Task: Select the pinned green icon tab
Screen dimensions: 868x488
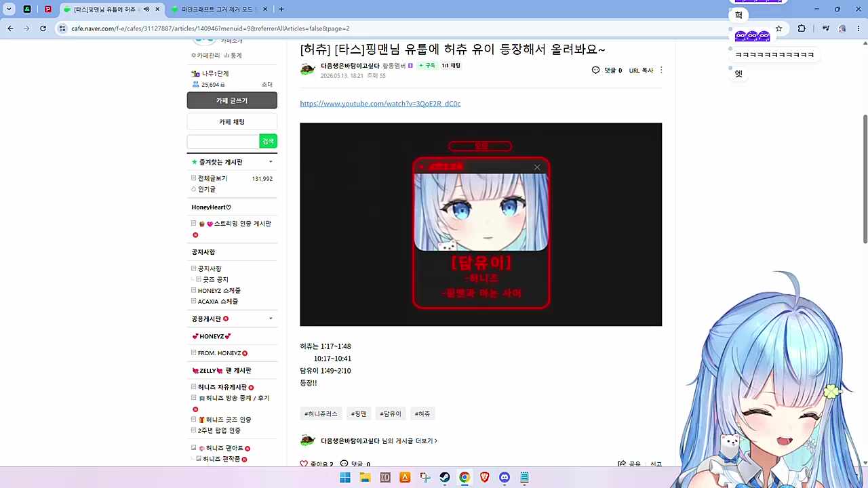Action: coord(27,9)
